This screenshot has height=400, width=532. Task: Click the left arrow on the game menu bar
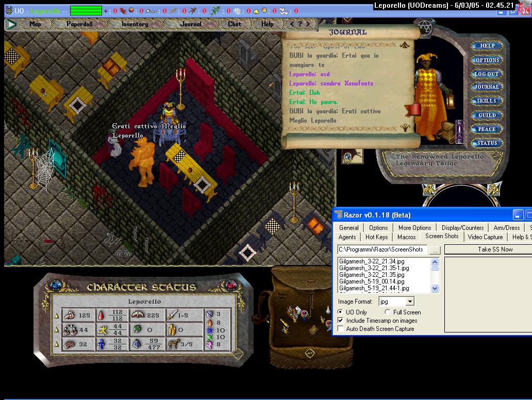[x=292, y=24]
